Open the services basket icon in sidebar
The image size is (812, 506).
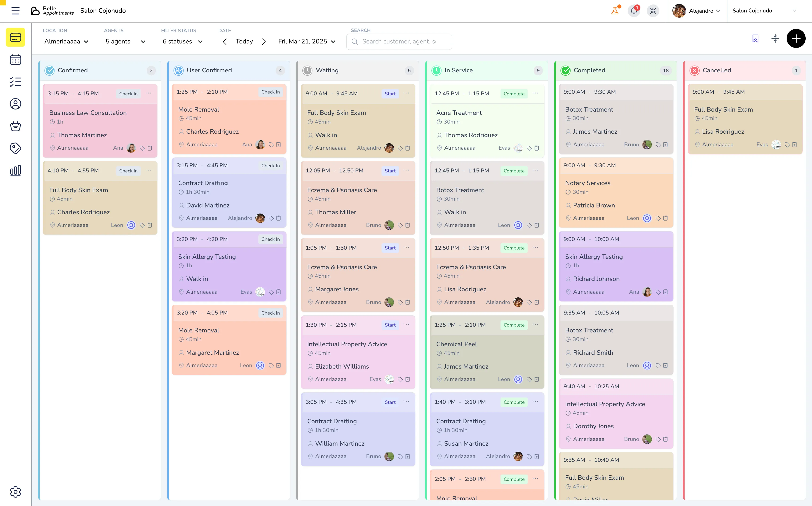point(16,126)
